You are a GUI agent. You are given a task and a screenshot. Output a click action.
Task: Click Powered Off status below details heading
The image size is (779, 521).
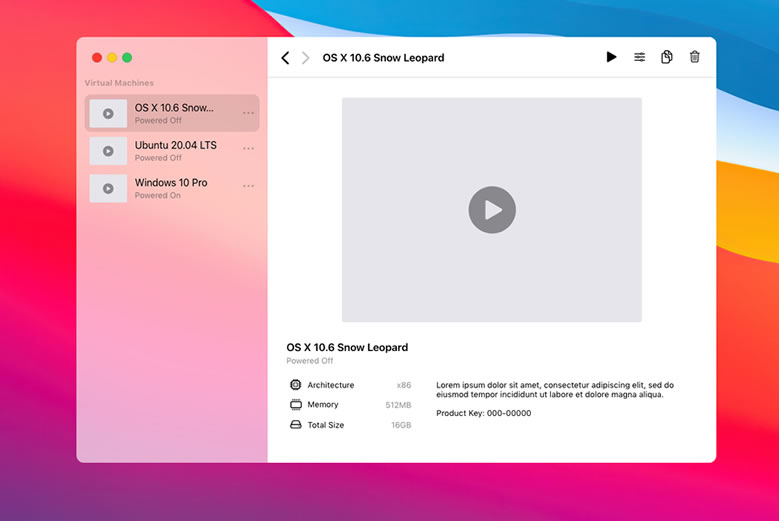tap(310, 361)
